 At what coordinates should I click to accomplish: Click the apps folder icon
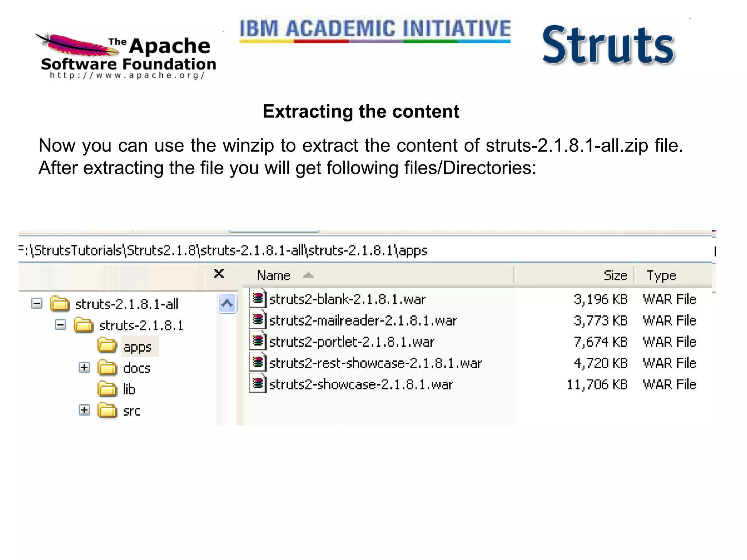point(107,346)
